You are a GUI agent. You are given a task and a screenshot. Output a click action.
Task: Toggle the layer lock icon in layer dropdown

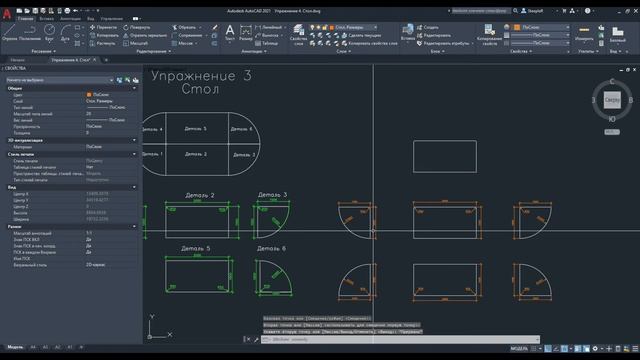click(x=325, y=27)
